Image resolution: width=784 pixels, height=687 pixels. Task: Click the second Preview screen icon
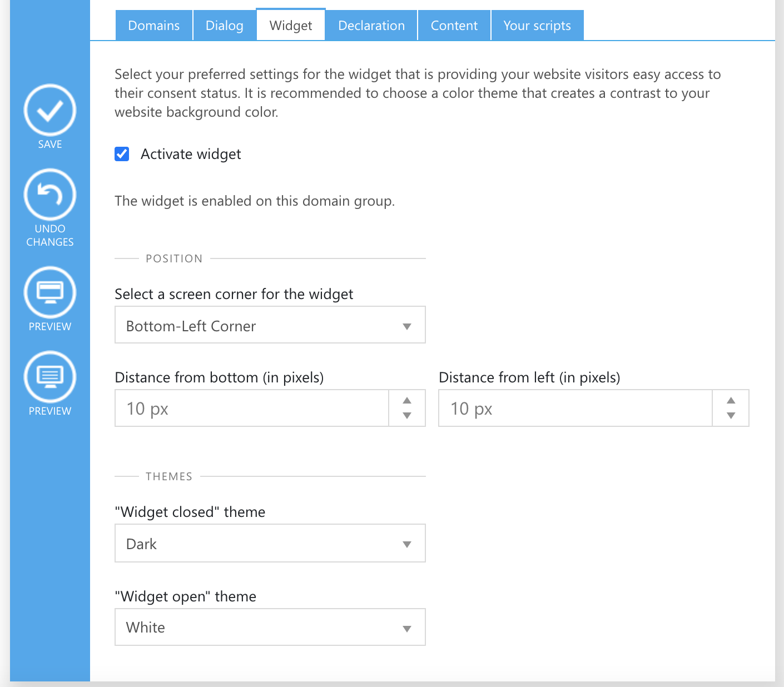50,377
